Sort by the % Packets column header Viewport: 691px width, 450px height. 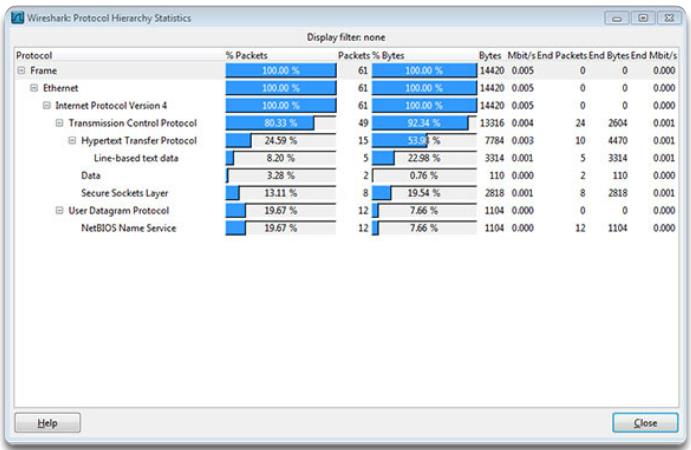coord(246,55)
